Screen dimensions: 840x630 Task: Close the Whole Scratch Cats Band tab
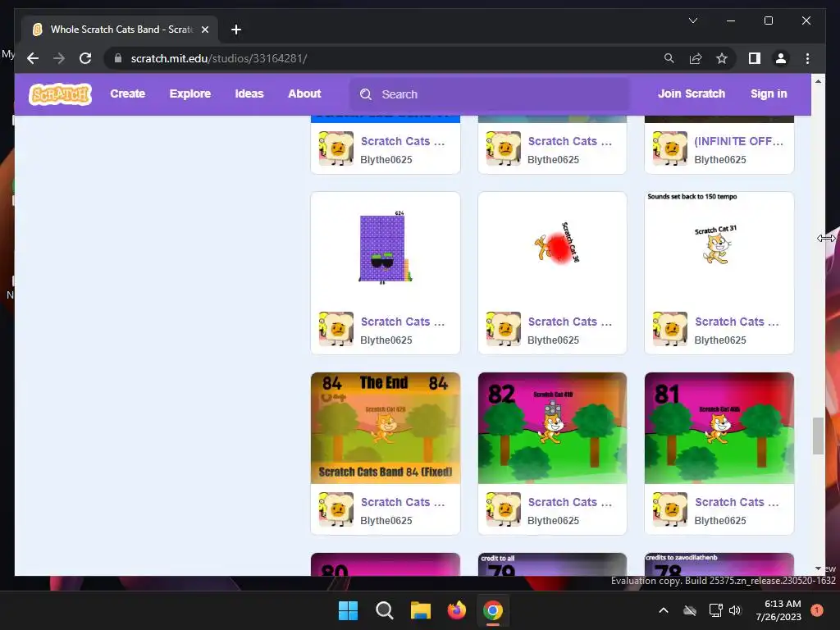[204, 30]
